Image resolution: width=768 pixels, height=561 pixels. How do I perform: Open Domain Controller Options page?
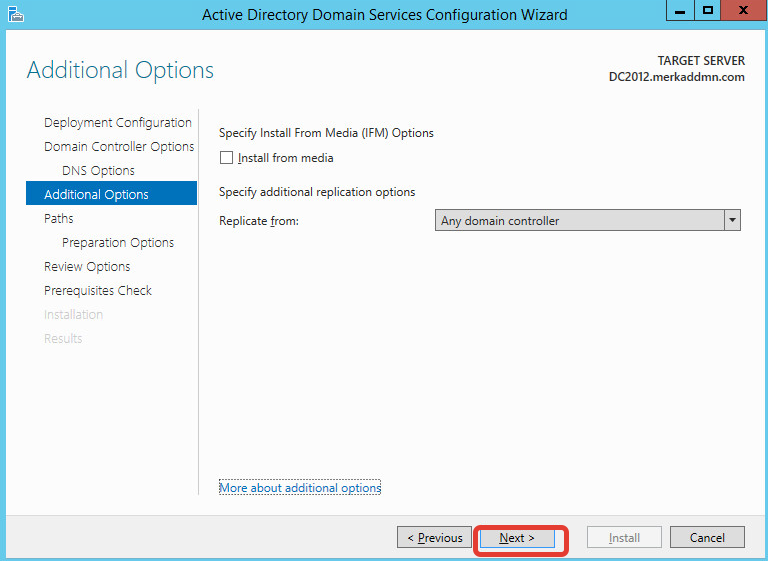pos(119,146)
